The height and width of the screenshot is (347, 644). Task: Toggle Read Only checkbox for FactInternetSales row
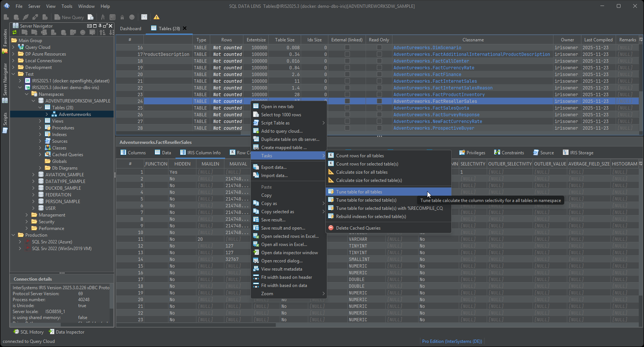pyautogui.click(x=379, y=81)
